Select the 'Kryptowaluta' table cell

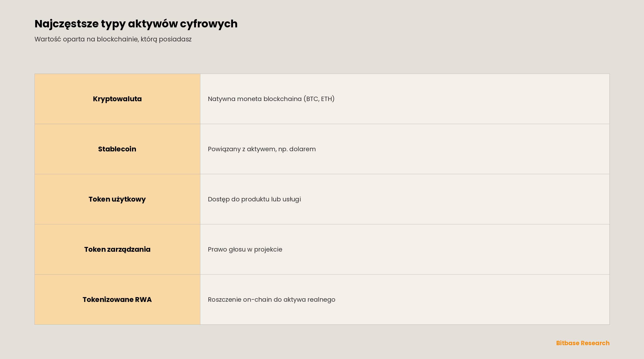point(117,99)
